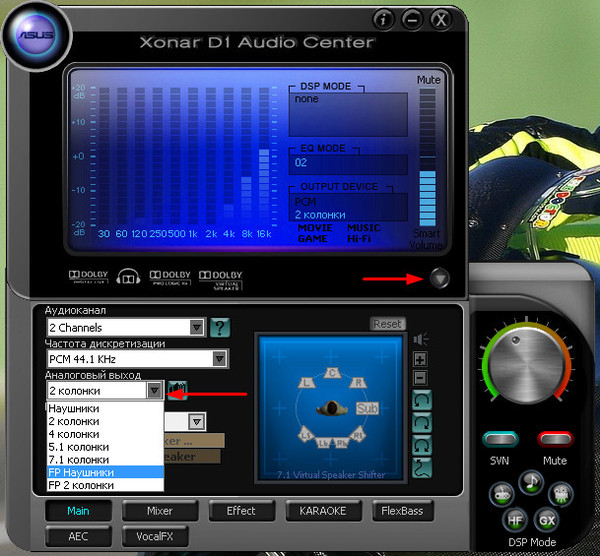Toggle the red Mute button
Viewport: 600px width, 556px height.
[x=553, y=438]
